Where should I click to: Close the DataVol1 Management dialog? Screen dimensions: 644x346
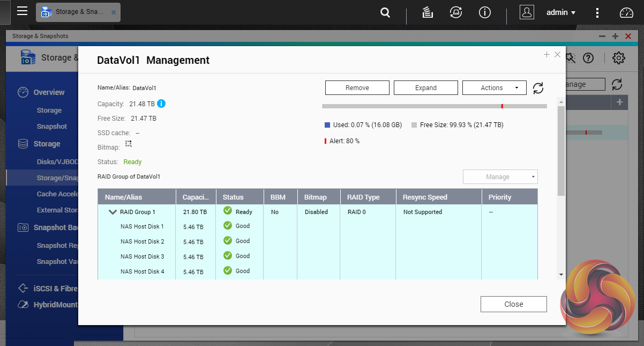click(x=513, y=304)
